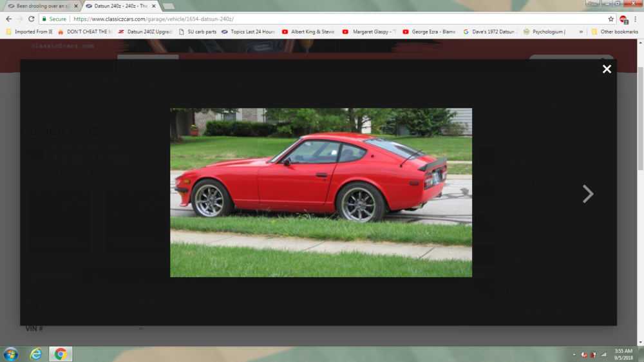The height and width of the screenshot is (362, 644).
Task: Open Windows Start menu
Action: (11, 354)
